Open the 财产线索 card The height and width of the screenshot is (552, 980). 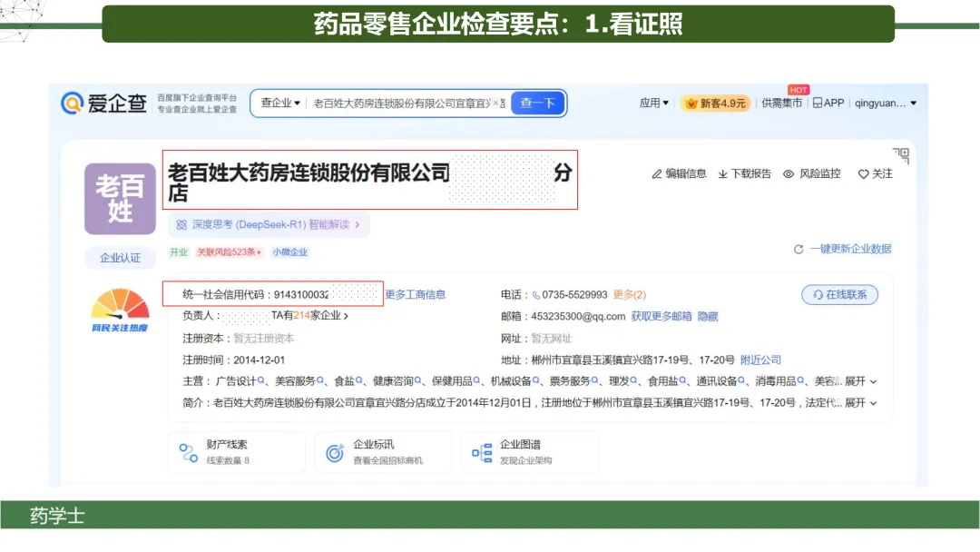237,452
